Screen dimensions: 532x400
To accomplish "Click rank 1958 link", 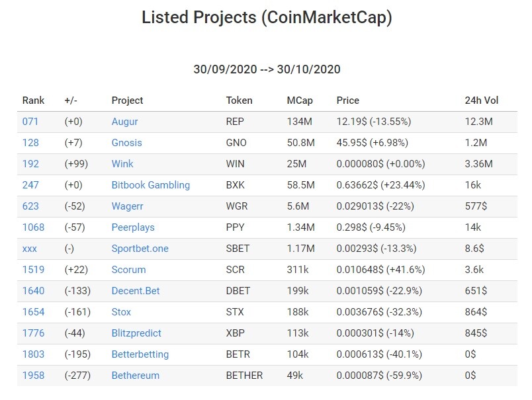I will 33,376.
